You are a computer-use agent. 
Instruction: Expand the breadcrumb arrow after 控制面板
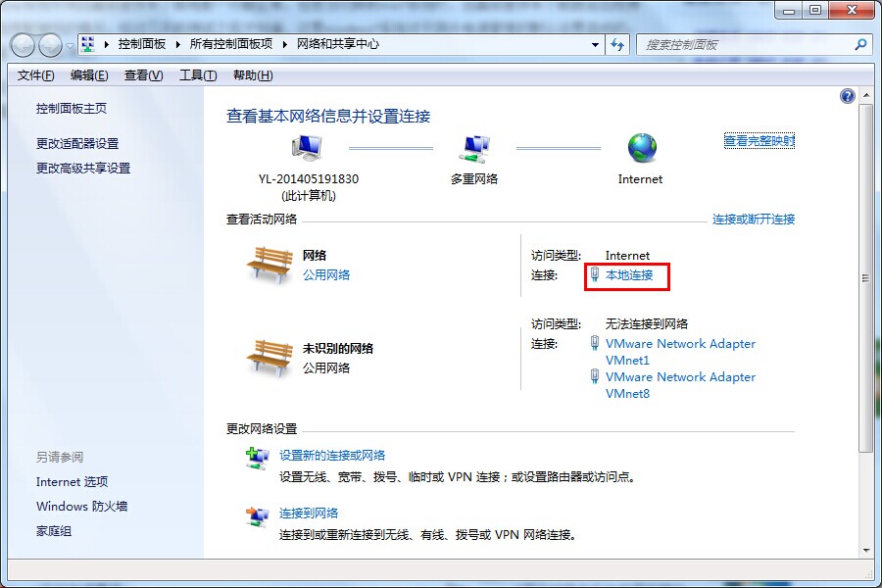click(178, 44)
